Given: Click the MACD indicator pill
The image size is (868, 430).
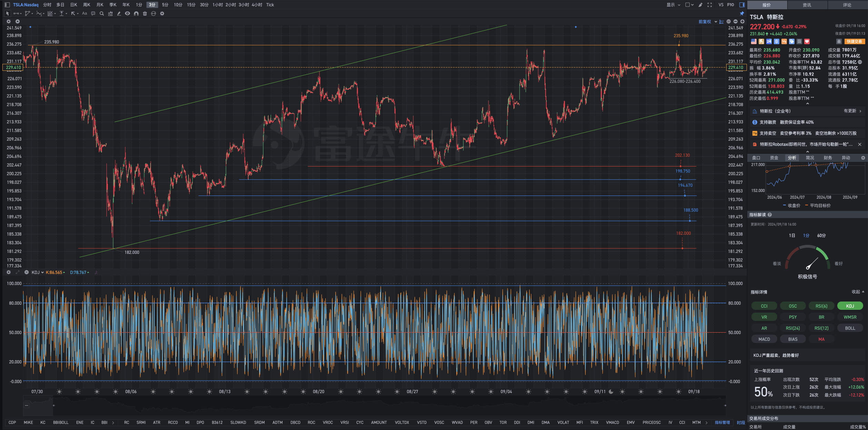Looking at the screenshot, I should [764, 339].
